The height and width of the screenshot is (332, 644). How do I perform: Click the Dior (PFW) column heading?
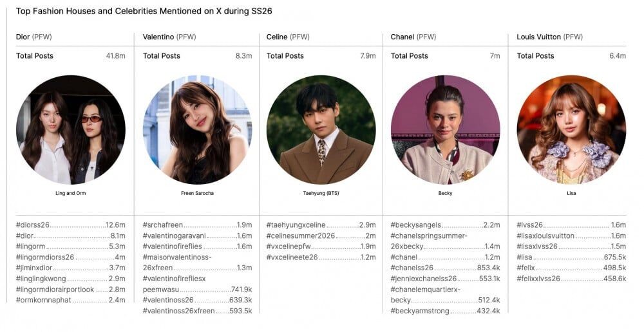(x=34, y=37)
